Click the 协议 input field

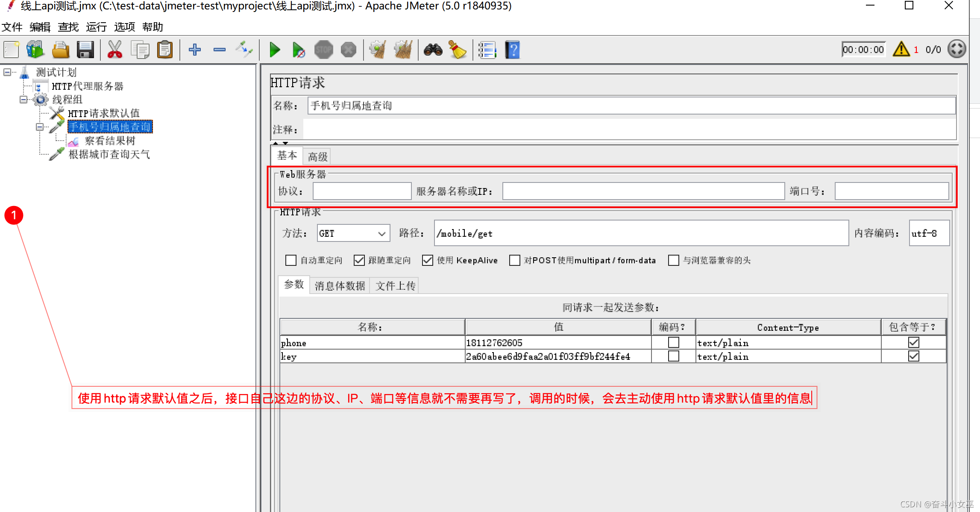pyautogui.click(x=362, y=191)
